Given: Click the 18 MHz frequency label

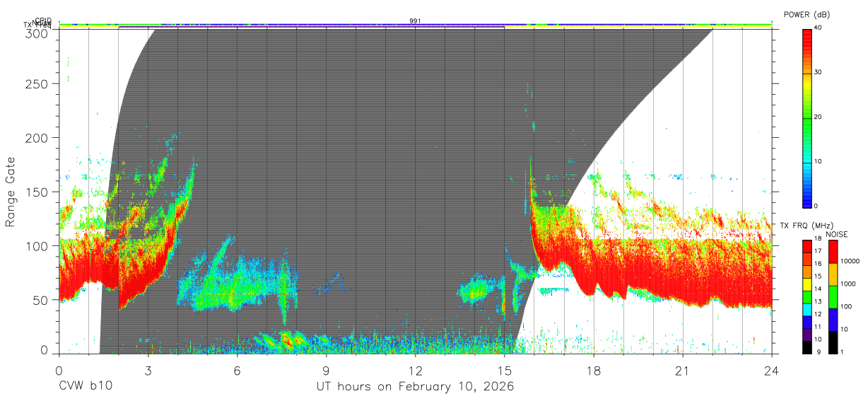Looking at the screenshot, I should 818,239.
